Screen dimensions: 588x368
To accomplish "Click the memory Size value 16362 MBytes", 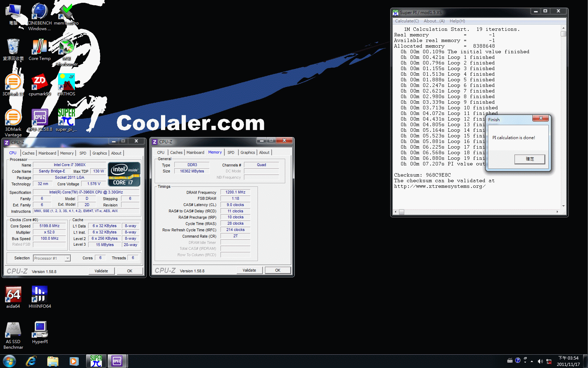I will pos(192,171).
